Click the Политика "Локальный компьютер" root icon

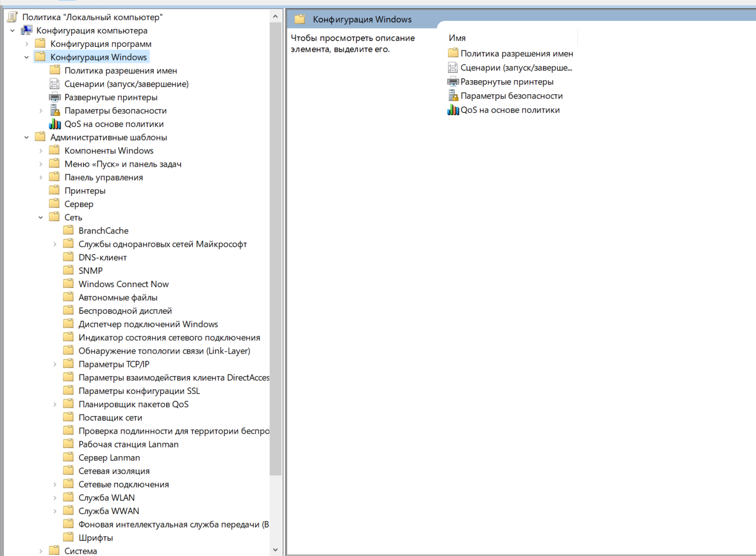point(12,17)
